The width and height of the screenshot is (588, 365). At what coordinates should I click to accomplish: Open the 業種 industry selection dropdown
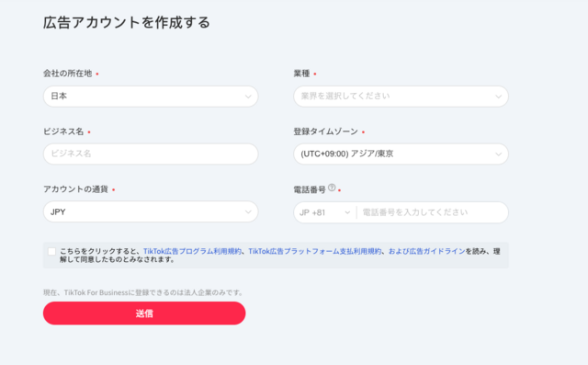401,97
